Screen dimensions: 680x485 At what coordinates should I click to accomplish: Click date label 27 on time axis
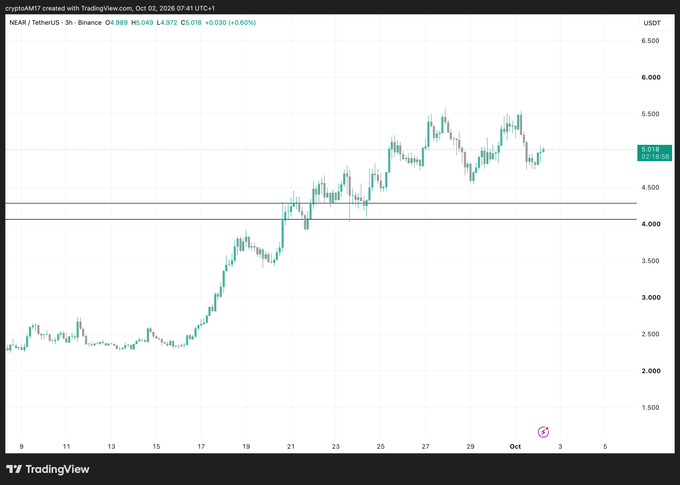point(425,446)
